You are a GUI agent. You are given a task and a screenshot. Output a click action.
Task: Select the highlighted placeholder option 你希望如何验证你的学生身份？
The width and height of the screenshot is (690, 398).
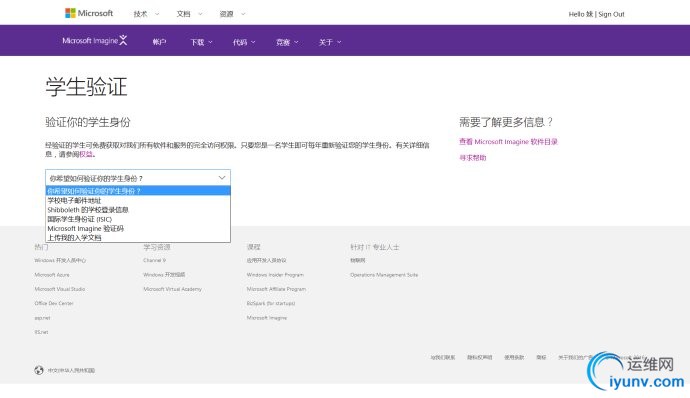[x=138, y=191]
